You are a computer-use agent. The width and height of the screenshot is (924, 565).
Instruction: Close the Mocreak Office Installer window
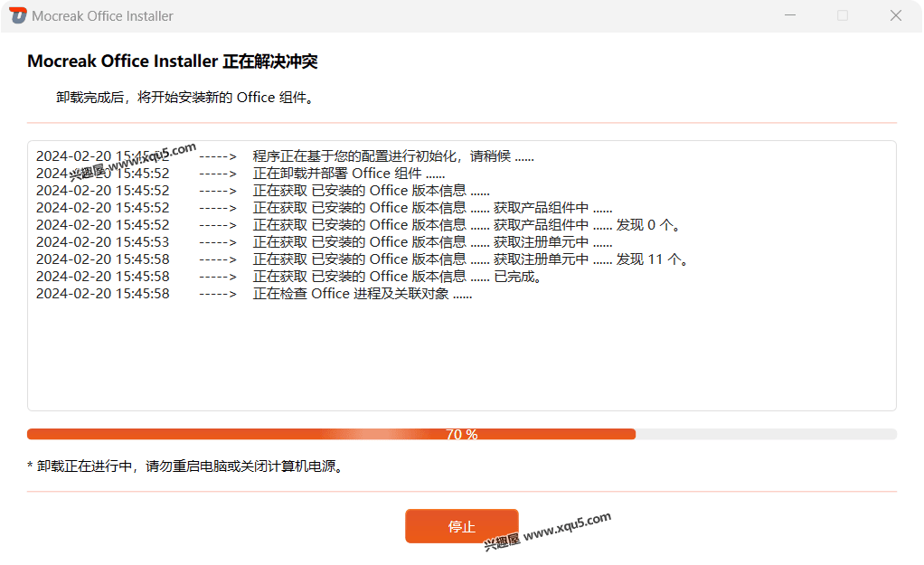coord(896,16)
